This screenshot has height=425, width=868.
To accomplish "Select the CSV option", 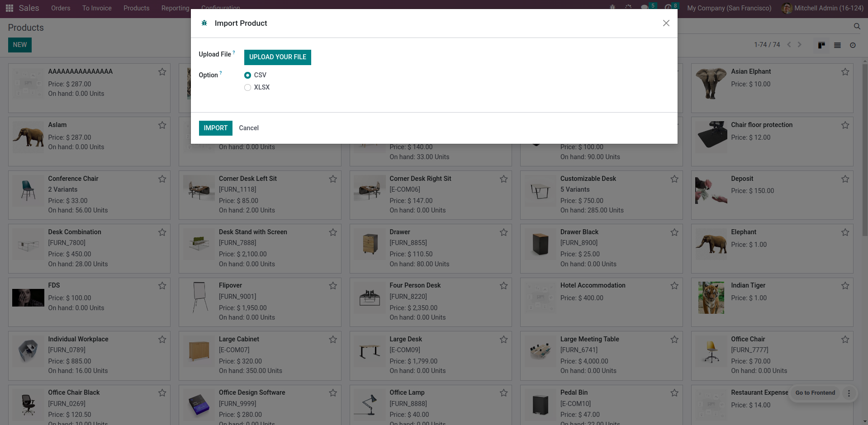I will pos(247,76).
